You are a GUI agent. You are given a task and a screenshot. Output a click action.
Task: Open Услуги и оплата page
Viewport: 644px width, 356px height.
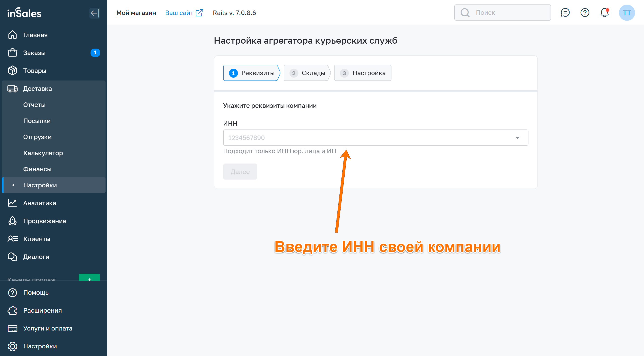[47, 328]
